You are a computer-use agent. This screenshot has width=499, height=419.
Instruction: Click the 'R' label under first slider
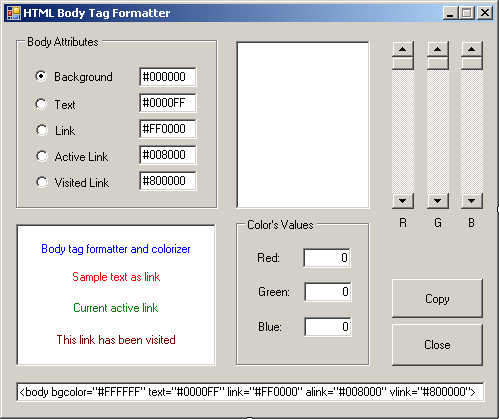point(403,223)
